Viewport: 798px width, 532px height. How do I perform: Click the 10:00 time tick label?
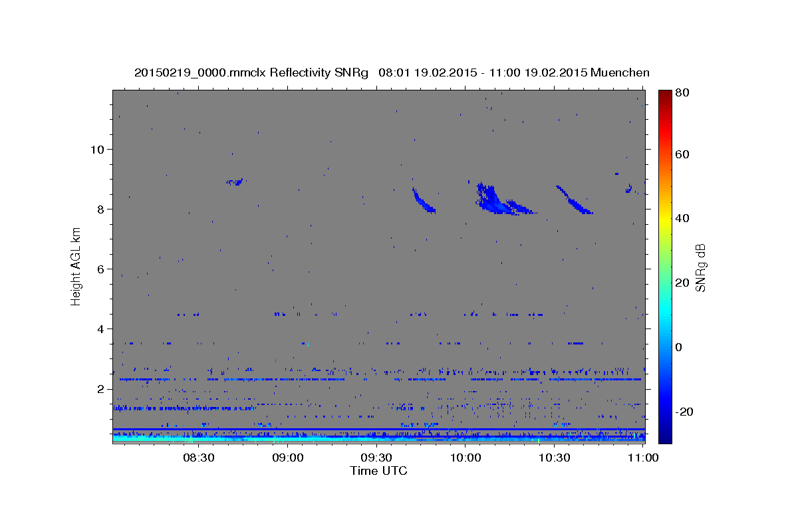pos(465,458)
